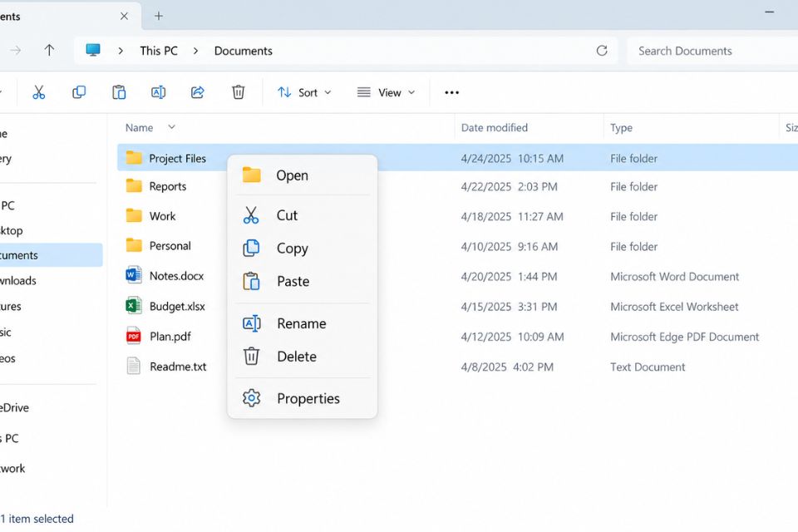Screen dimensions: 798x532
Task: Click the Microsoft Word Document type cell
Action: [x=674, y=277]
